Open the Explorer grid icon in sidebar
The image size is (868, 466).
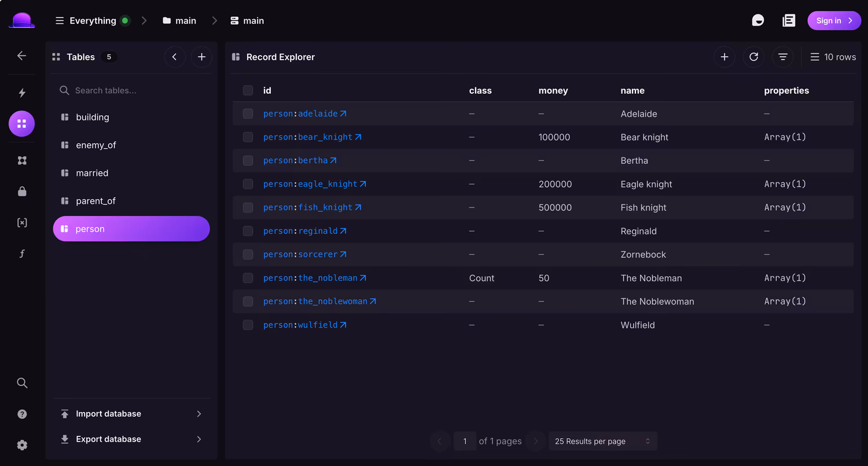[x=22, y=124]
